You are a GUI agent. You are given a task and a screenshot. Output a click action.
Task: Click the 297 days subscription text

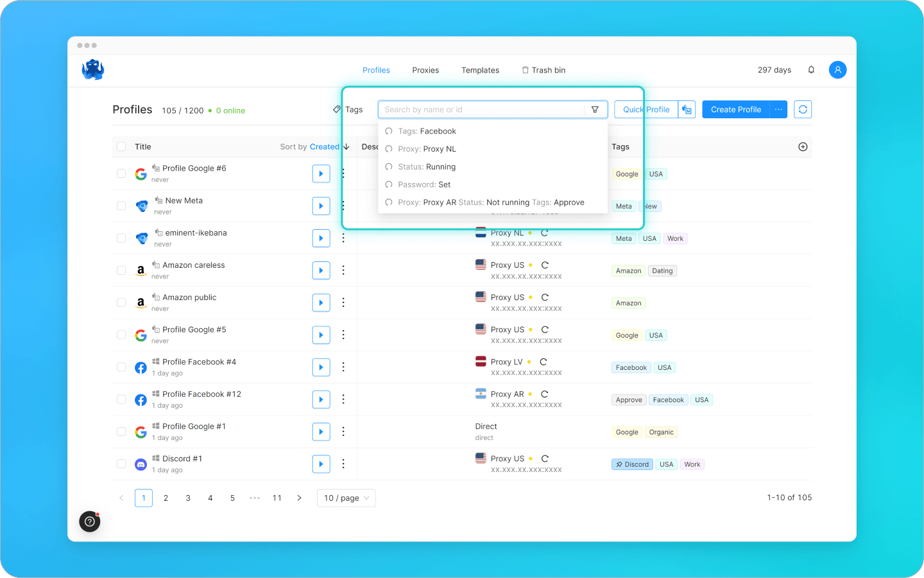click(774, 70)
